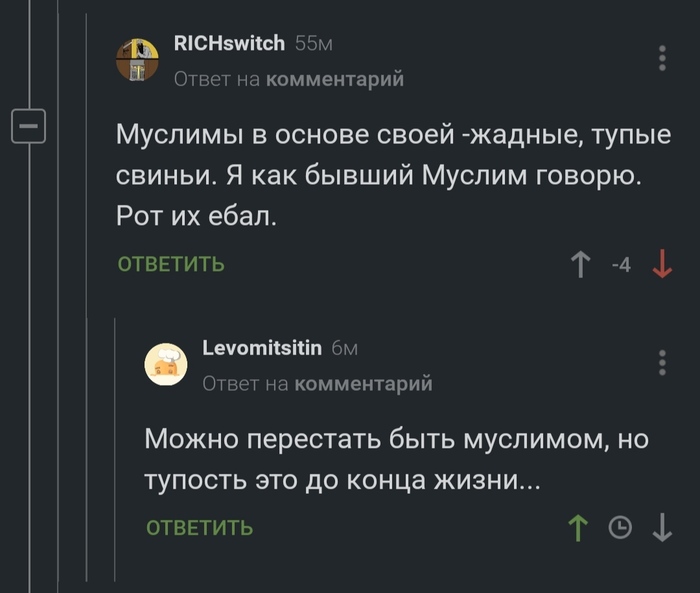The image size is (700, 593).
Task: Open Levomitsitin's avatar image
Action: click(166, 364)
